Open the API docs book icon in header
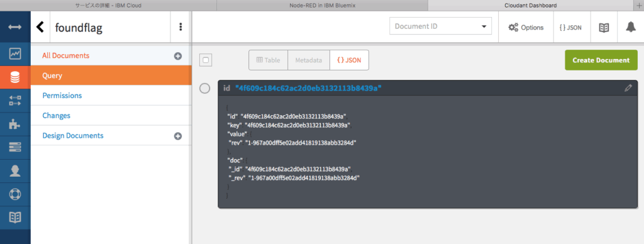Image resolution: width=644 pixels, height=244 pixels. 604,27
